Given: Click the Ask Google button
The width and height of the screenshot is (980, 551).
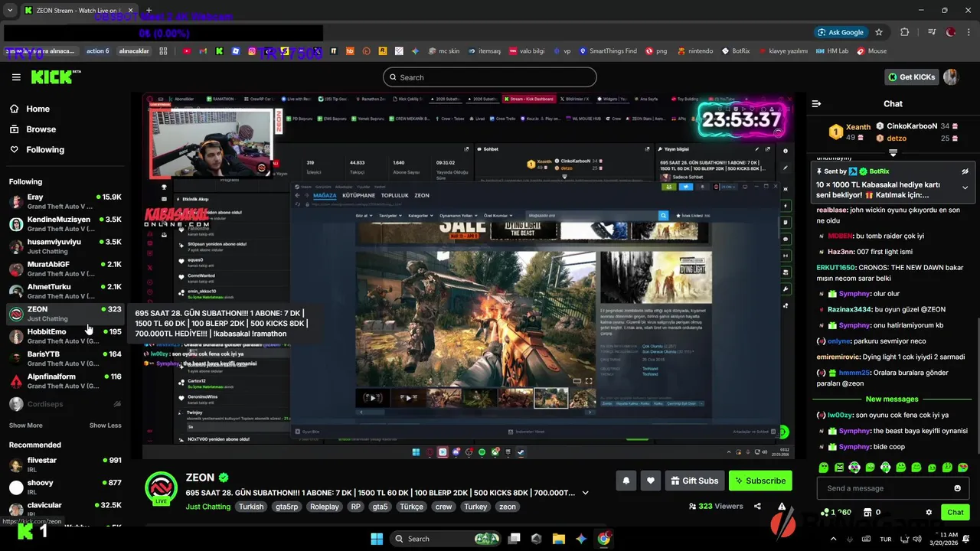Looking at the screenshot, I should pyautogui.click(x=841, y=32).
